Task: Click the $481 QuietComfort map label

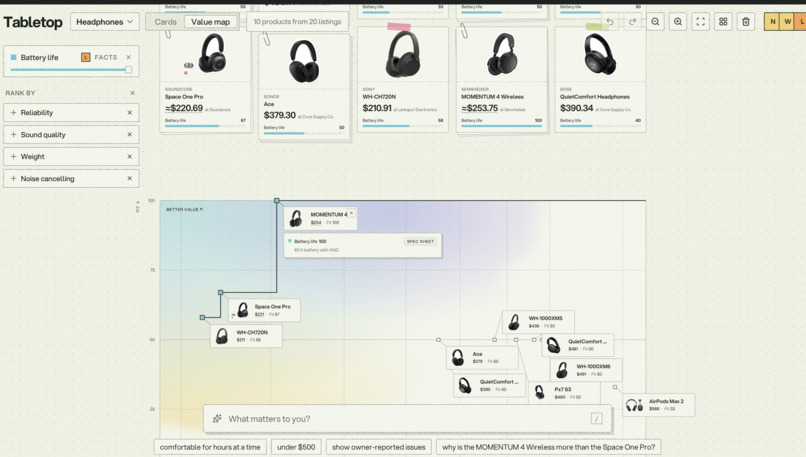Action: pos(578,345)
